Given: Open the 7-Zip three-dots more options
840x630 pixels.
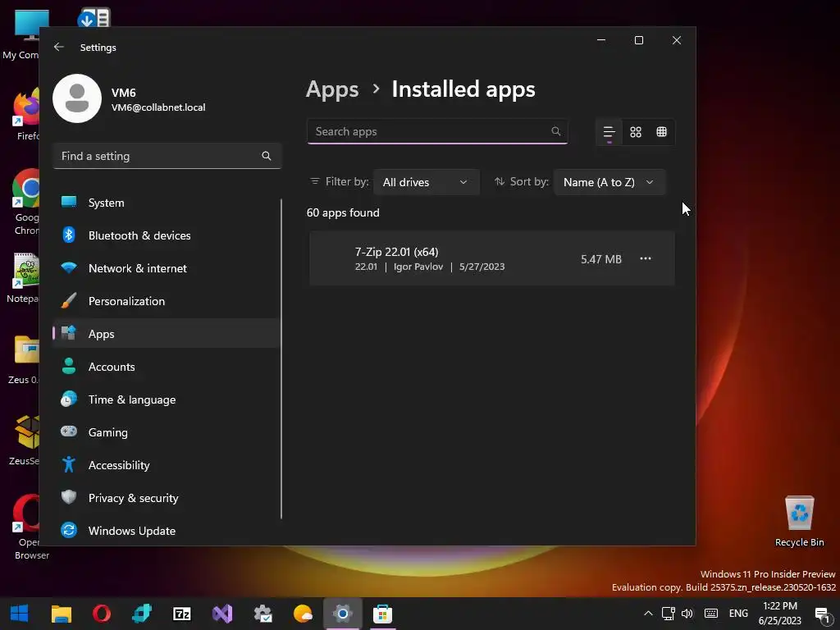Looking at the screenshot, I should click(646, 258).
